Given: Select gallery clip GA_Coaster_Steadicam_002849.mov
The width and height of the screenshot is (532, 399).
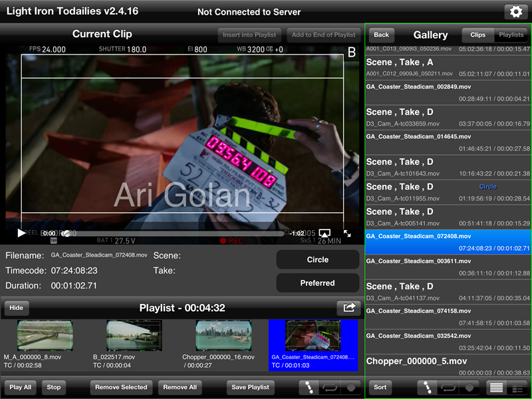Looking at the screenshot, I should (x=448, y=92).
